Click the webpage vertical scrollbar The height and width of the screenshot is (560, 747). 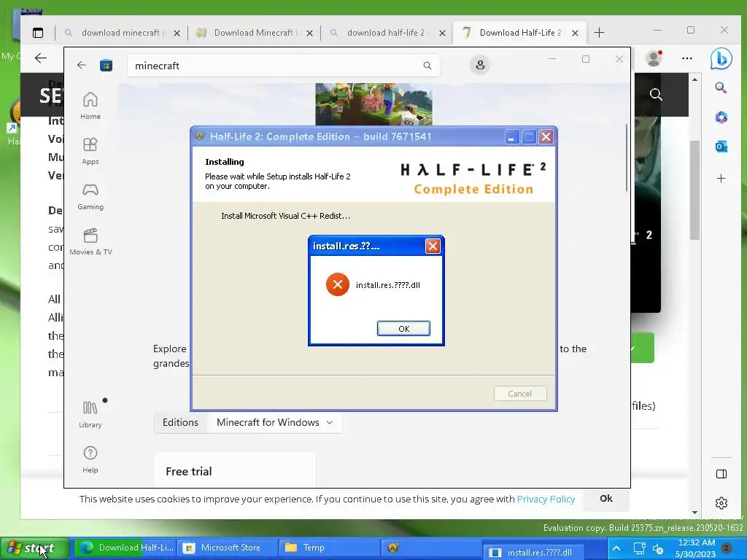click(694, 190)
